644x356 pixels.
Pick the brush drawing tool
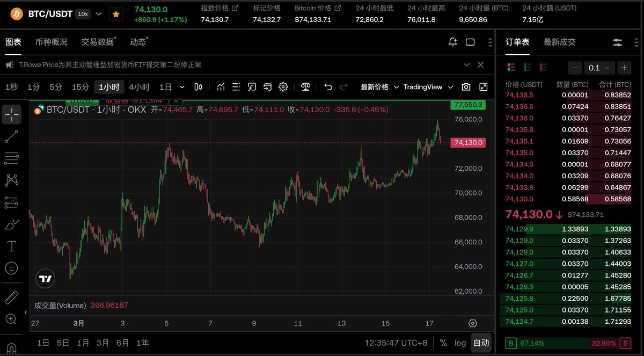pos(12,224)
